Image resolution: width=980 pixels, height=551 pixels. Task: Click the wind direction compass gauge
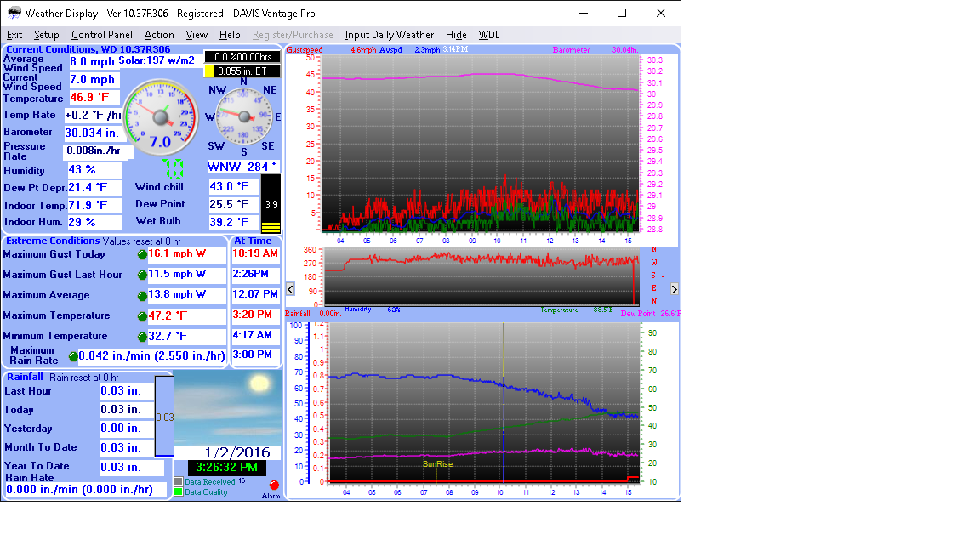[243, 116]
